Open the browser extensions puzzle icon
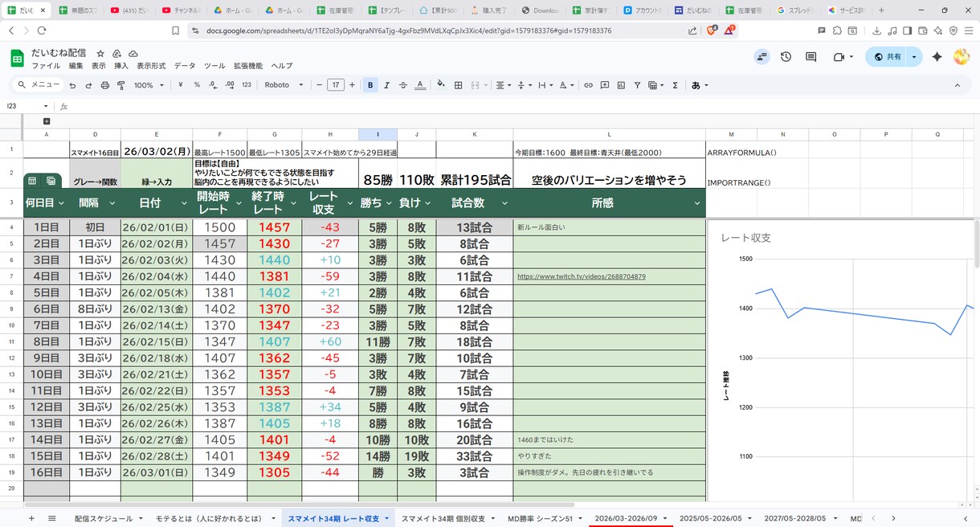 pyautogui.click(x=837, y=31)
